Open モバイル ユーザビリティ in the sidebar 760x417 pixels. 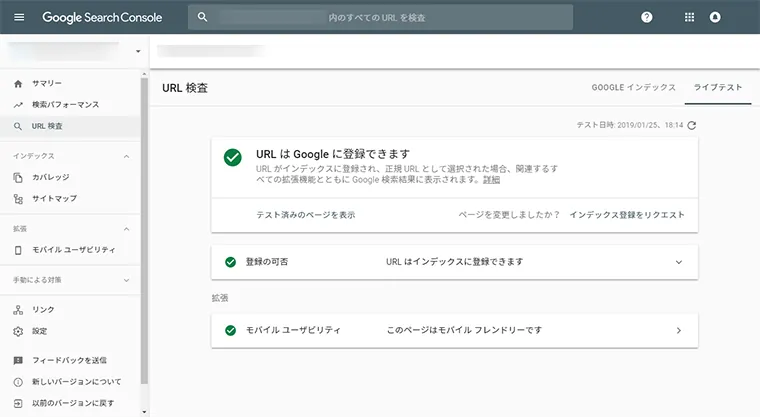pyautogui.click(x=71, y=250)
